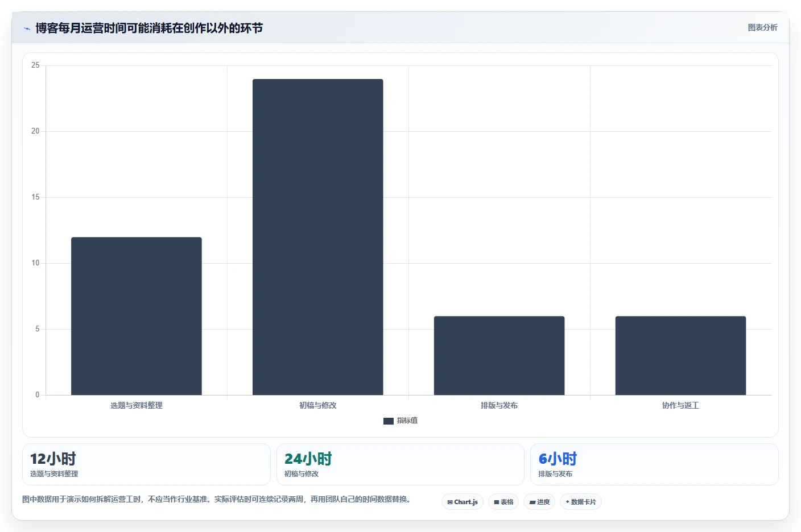Screen dimensions: 801x532
Task: Click the 选题与资料整理 x-axis label
Action: pyautogui.click(x=137, y=405)
